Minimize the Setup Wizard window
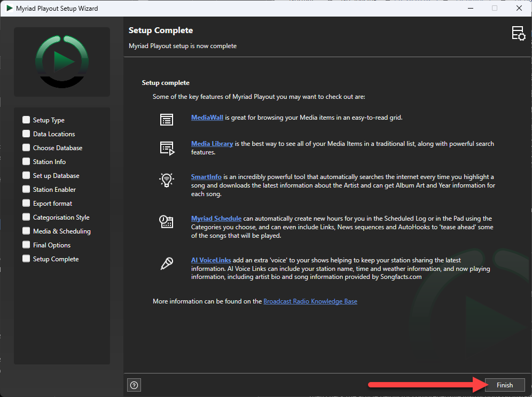 [471, 8]
